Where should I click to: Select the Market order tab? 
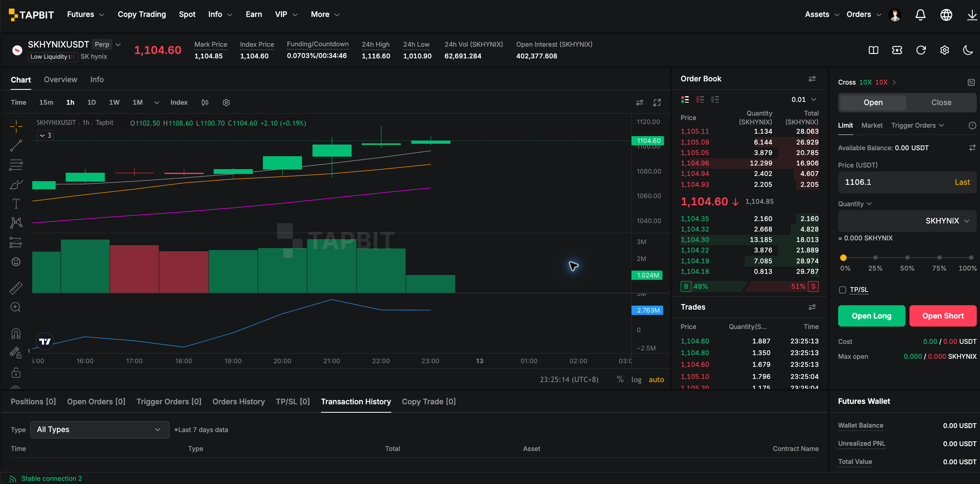point(872,126)
